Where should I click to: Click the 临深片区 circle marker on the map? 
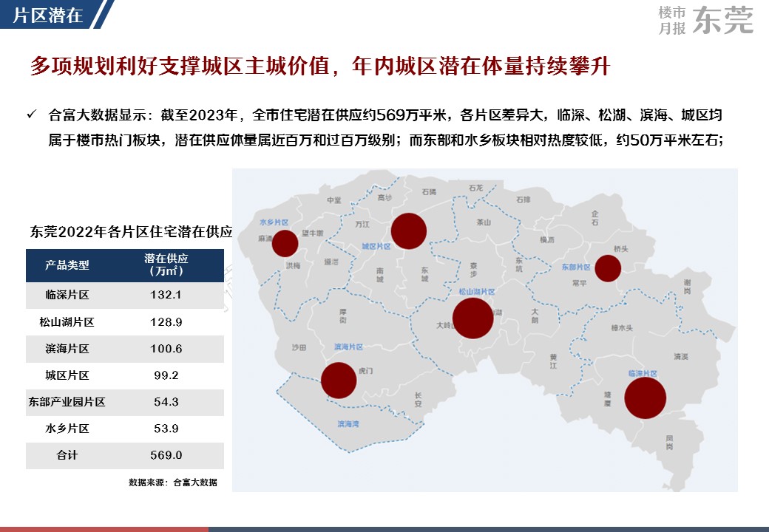pos(645,398)
